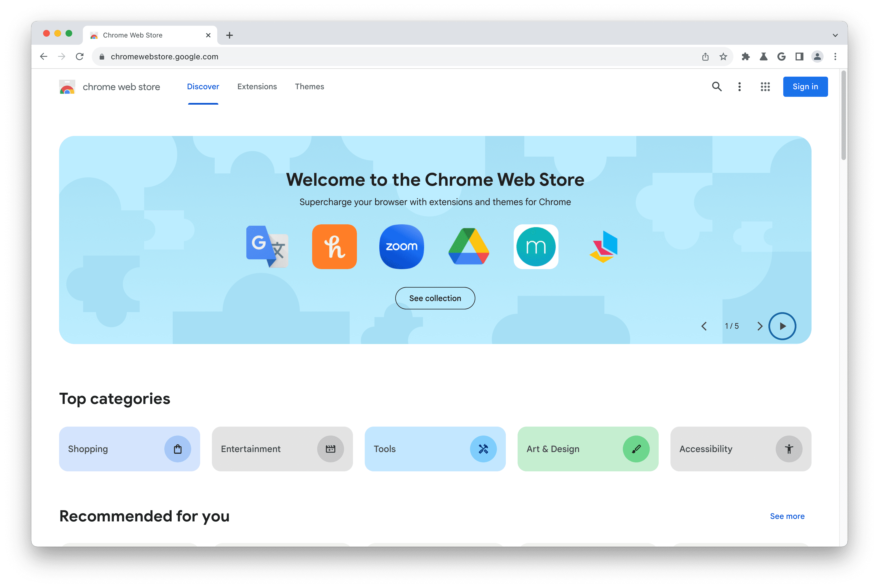Click the Google apps grid icon
Image resolution: width=879 pixels, height=588 pixels.
(763, 86)
